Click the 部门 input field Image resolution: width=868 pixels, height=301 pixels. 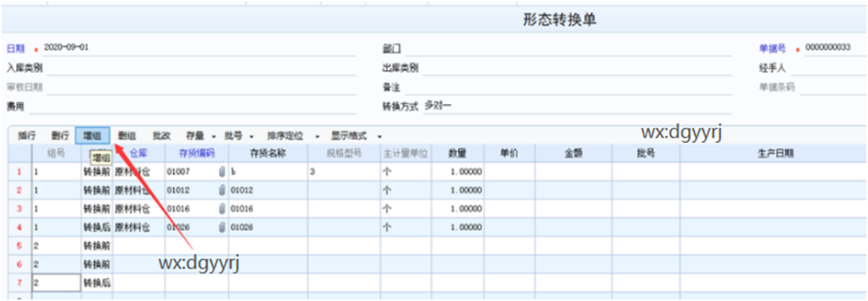point(568,48)
